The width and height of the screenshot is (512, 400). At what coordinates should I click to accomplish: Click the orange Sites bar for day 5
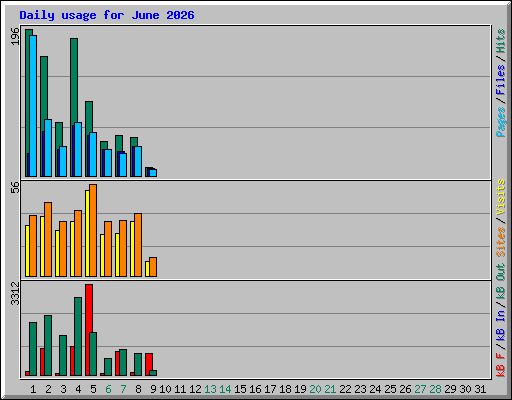pos(93,230)
